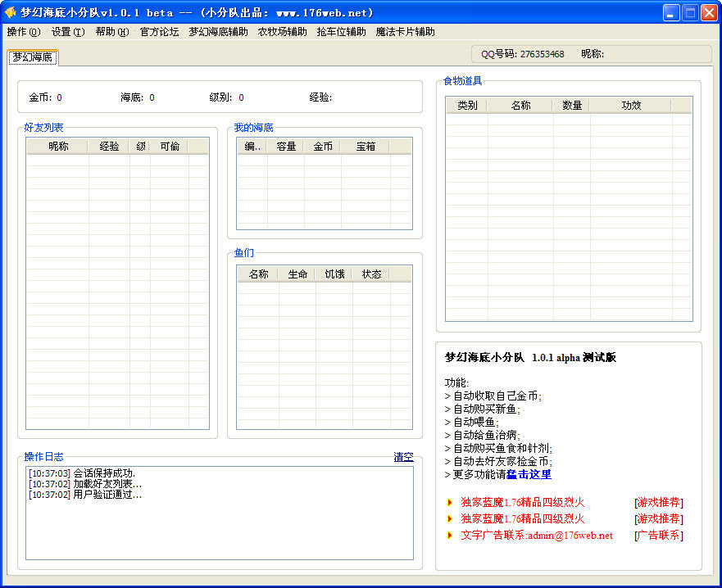Screen dimensions: 722x588
Task: Click 名称 column header in 鱼们 table
Action: [258, 274]
